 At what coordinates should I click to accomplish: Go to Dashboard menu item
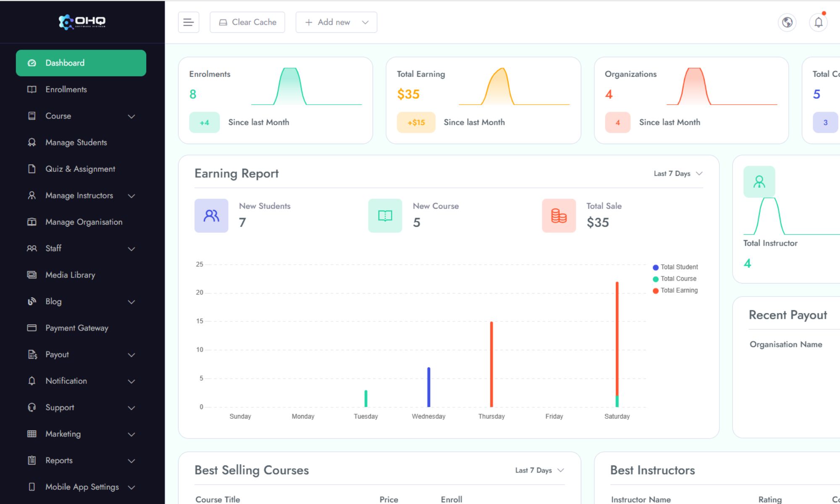81,63
